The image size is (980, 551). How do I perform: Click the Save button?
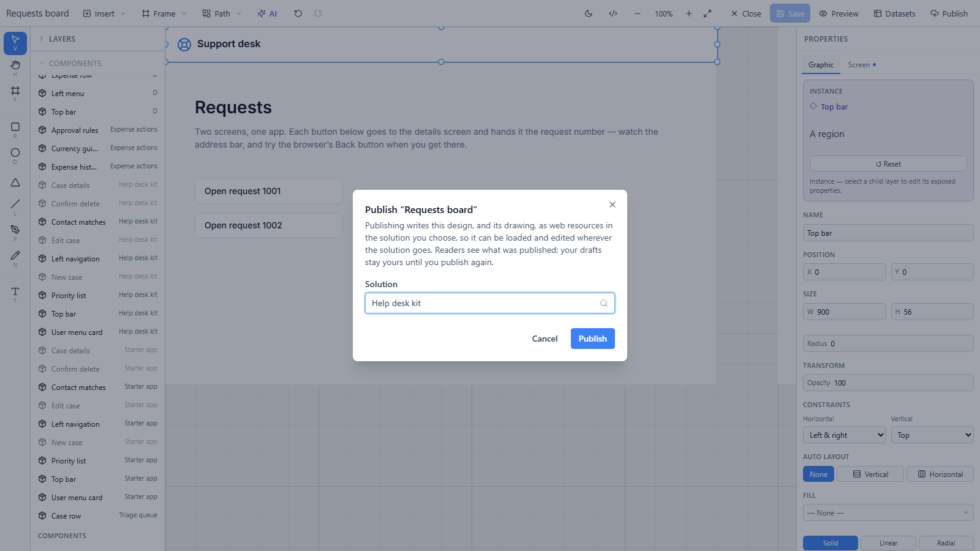coord(790,13)
